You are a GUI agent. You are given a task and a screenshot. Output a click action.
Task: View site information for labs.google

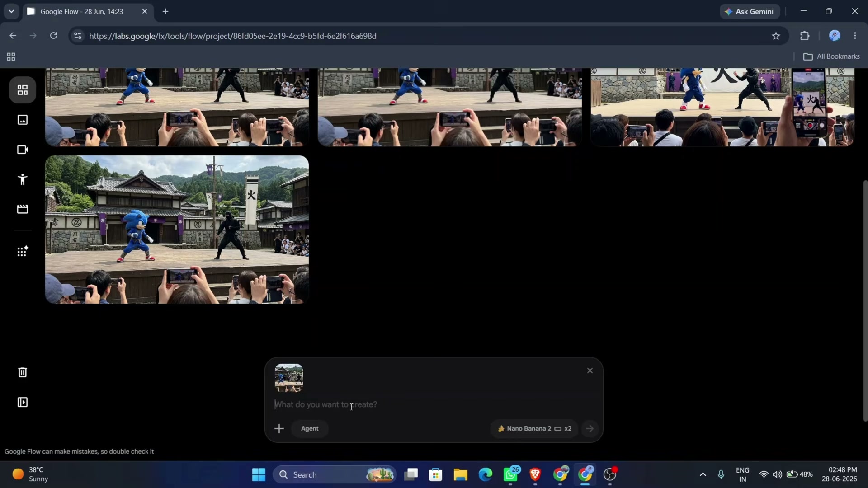[x=78, y=36]
